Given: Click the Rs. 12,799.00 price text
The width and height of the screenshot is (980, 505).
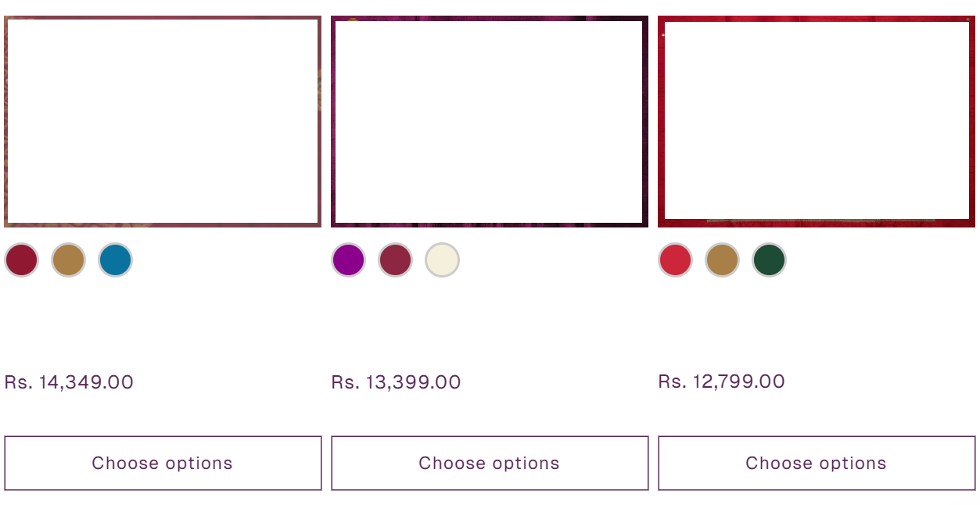Looking at the screenshot, I should (x=722, y=381).
